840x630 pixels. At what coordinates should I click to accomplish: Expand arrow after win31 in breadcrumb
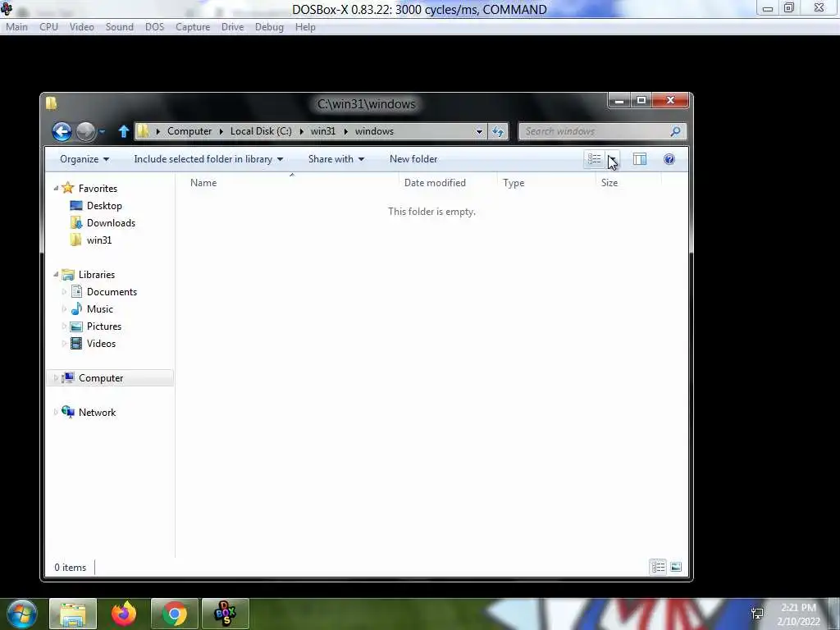(x=345, y=131)
